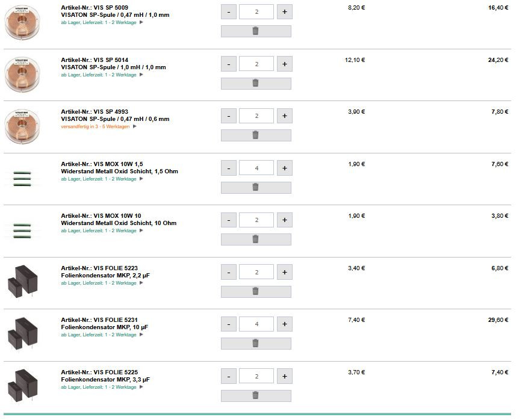Delete the 10 µF Folienkondensator item

256,343
